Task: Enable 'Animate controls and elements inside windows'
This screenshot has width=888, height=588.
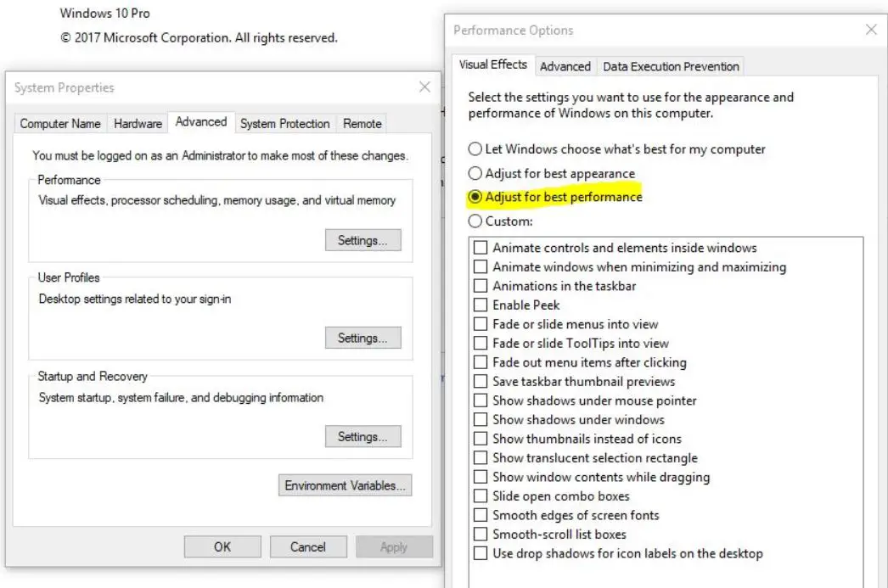Action: tap(481, 248)
